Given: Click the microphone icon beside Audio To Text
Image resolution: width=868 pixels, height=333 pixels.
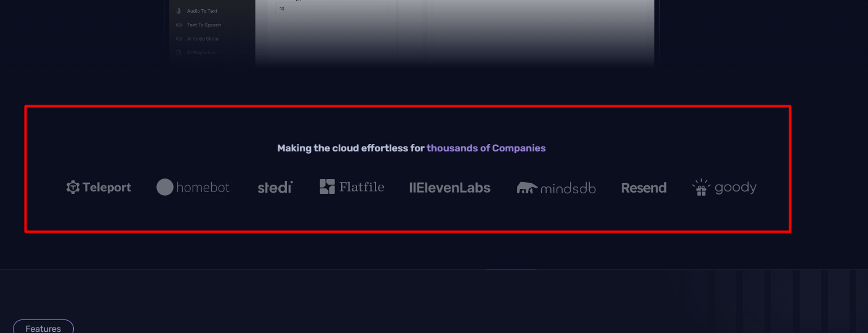Looking at the screenshot, I should coord(179,11).
